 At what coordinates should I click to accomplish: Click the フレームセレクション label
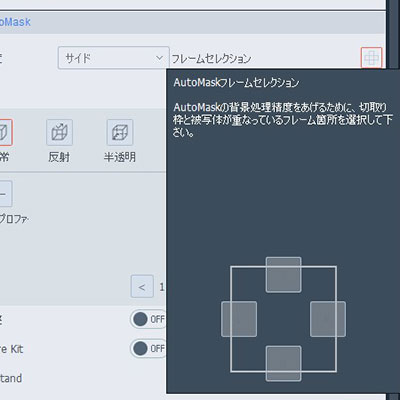[211, 59]
